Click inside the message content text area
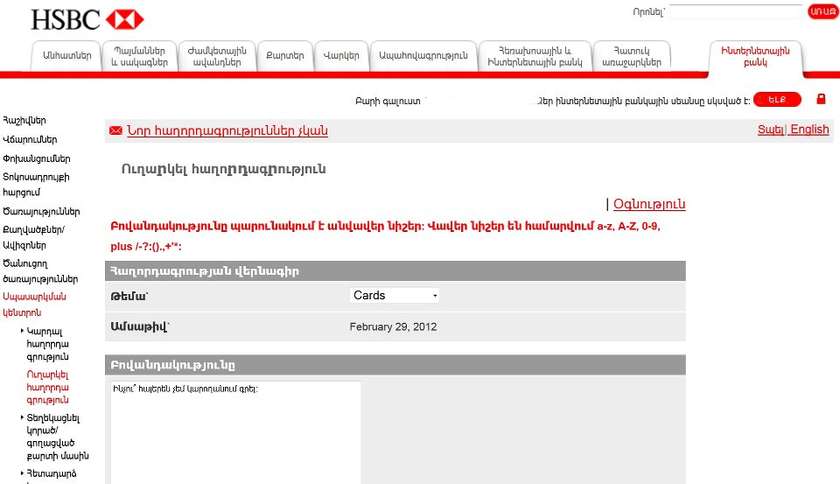 [233, 430]
